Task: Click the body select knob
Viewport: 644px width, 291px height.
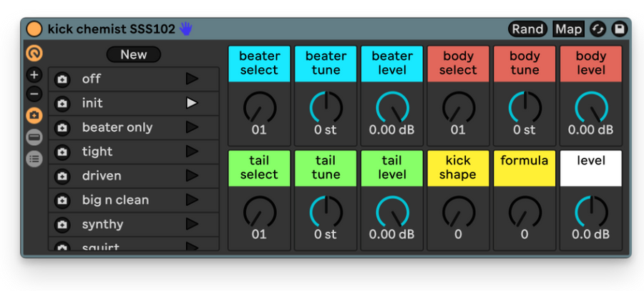Action: pyautogui.click(x=459, y=107)
